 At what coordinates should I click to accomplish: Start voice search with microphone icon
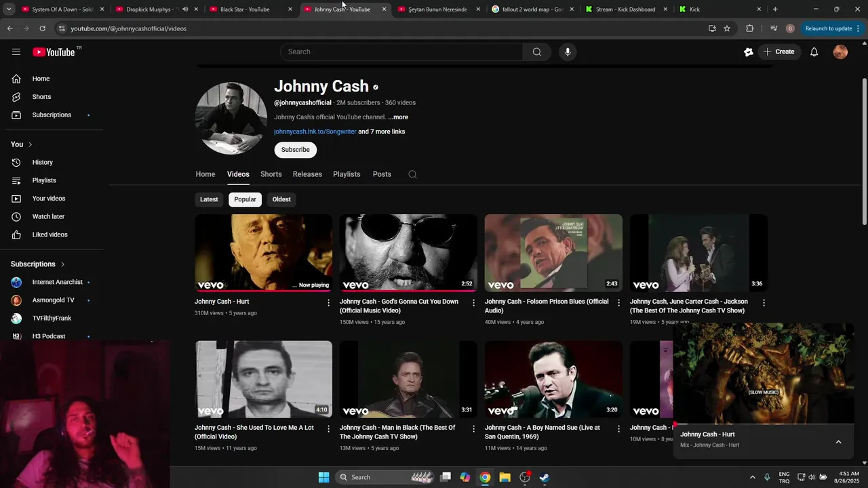(x=568, y=52)
